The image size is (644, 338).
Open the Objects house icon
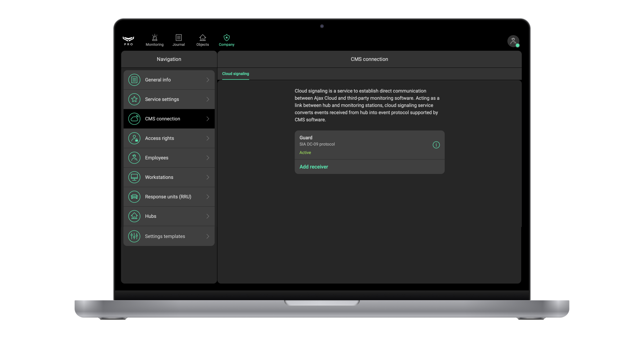pos(203,38)
